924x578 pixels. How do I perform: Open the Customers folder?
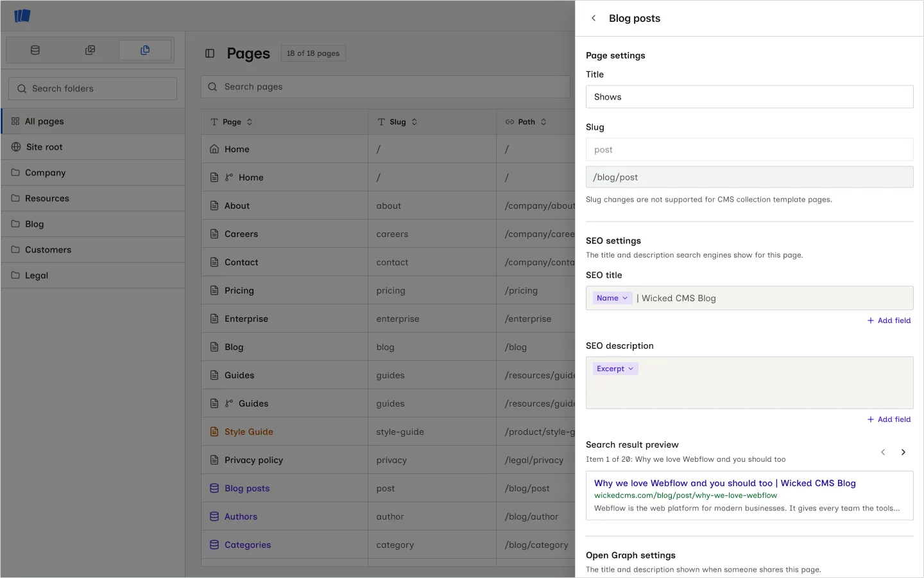pyautogui.click(x=93, y=250)
